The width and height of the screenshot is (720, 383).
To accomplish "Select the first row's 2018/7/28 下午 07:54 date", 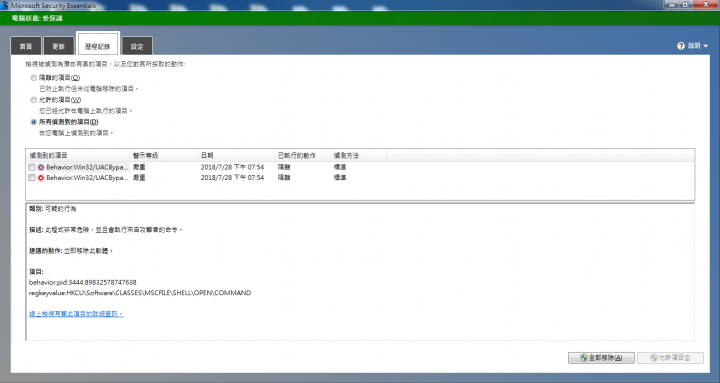I will pos(232,167).
